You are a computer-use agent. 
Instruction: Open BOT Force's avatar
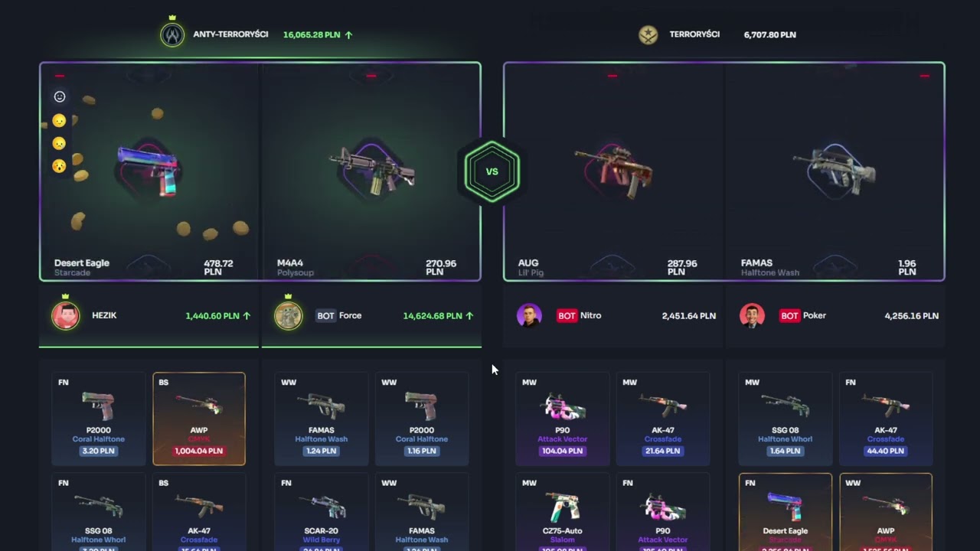coord(289,315)
